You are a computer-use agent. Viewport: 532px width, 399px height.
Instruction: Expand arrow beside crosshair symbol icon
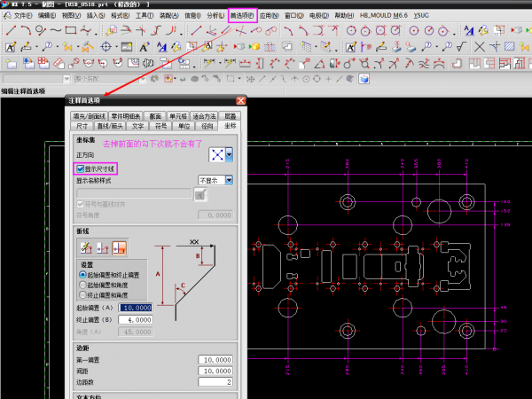coord(116,47)
